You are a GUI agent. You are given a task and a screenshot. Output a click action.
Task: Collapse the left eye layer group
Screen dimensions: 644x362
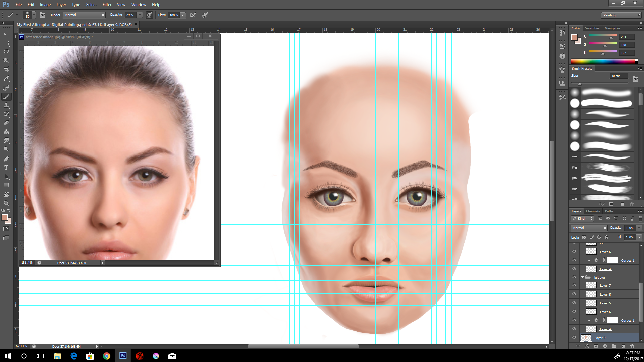pyautogui.click(x=582, y=277)
